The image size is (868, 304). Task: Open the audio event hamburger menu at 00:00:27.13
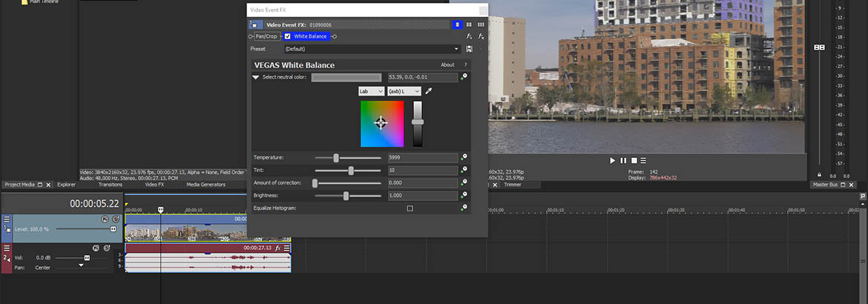(x=287, y=248)
